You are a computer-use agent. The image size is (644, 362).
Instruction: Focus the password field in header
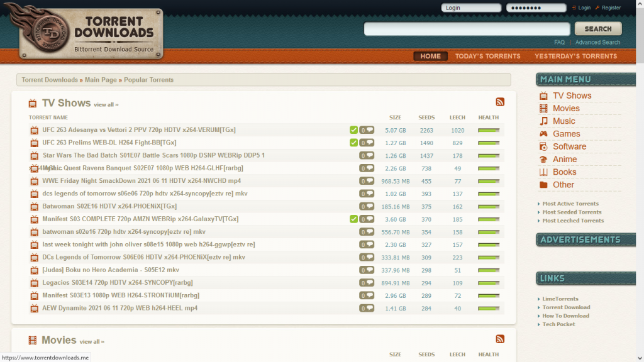(x=536, y=8)
